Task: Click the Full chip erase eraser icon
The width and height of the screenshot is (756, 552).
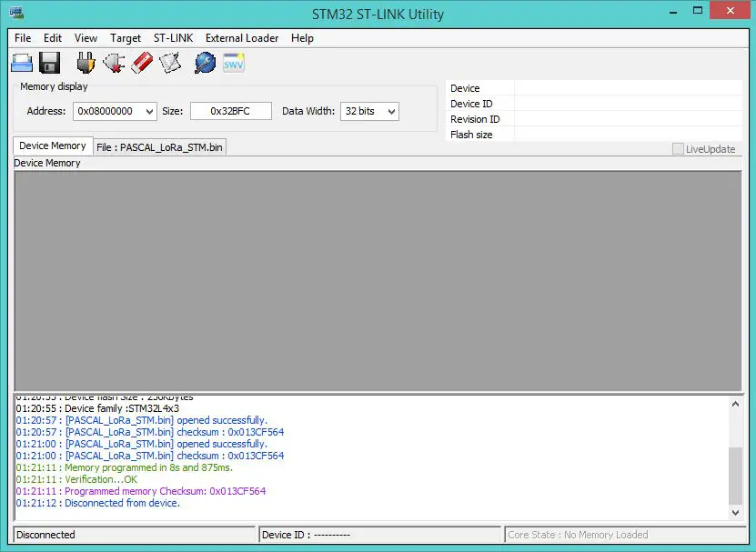Action: [142, 63]
